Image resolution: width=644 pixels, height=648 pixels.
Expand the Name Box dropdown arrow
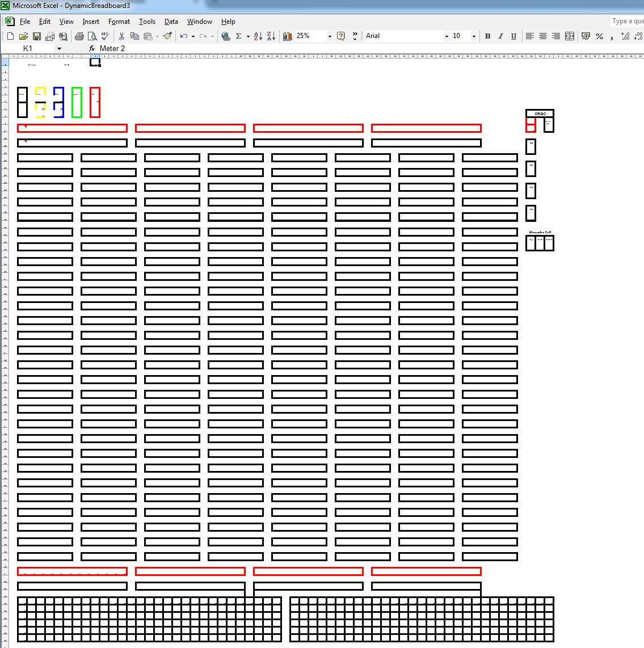pos(59,49)
